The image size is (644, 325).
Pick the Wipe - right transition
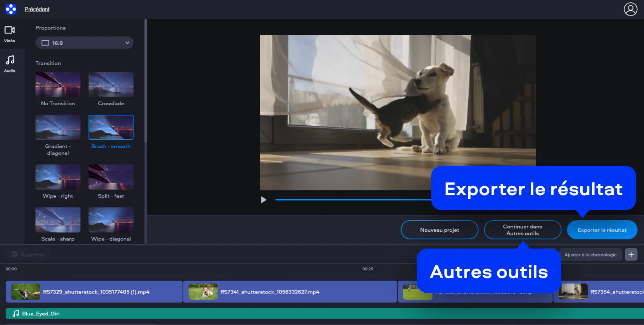(x=58, y=177)
